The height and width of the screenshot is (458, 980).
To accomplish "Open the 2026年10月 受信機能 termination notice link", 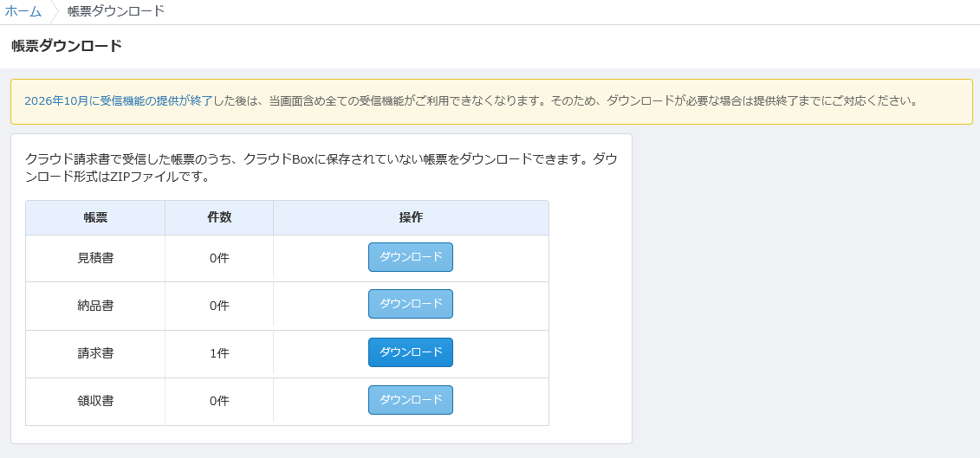I will (x=118, y=100).
